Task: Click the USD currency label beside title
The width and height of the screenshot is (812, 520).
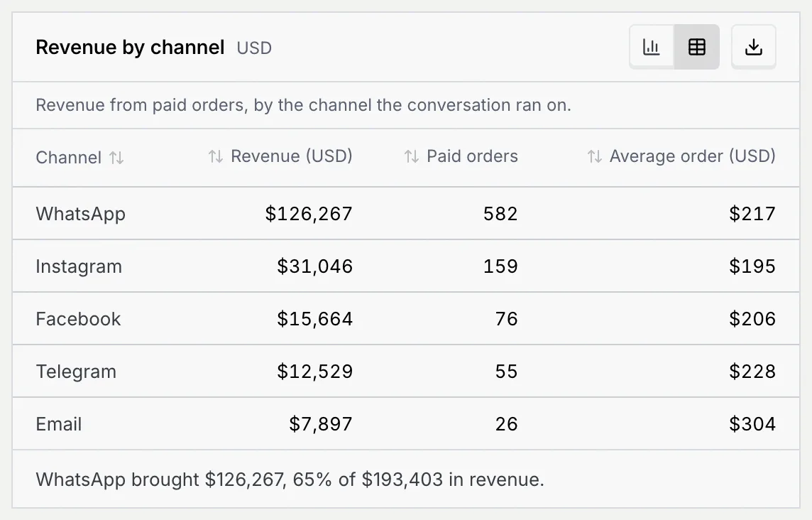Action: 254,48
